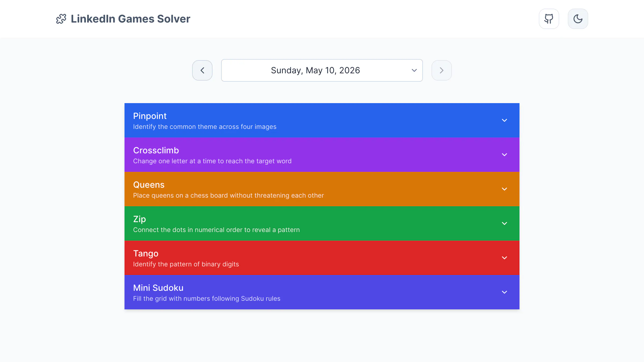Select the Mini Sudoku game title
The height and width of the screenshot is (362, 644).
[158, 288]
